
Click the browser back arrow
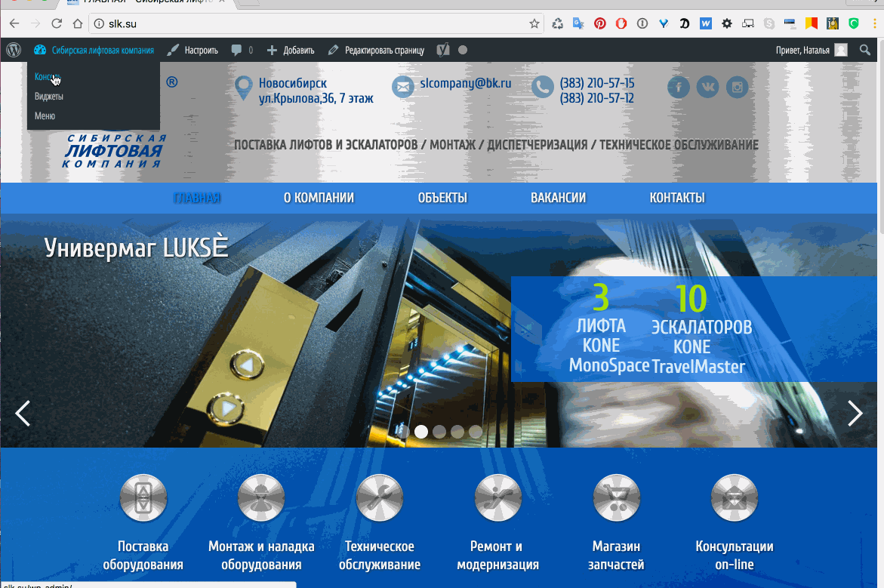coord(14,23)
